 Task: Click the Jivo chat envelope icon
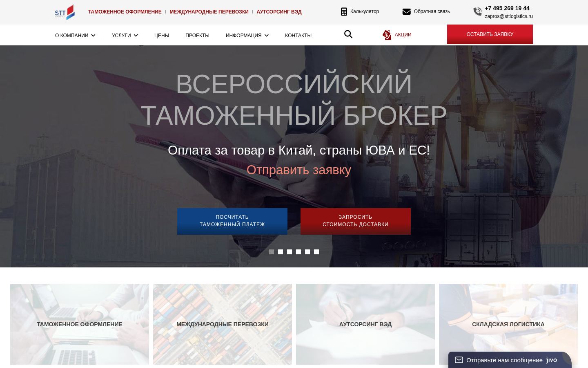coord(459,360)
